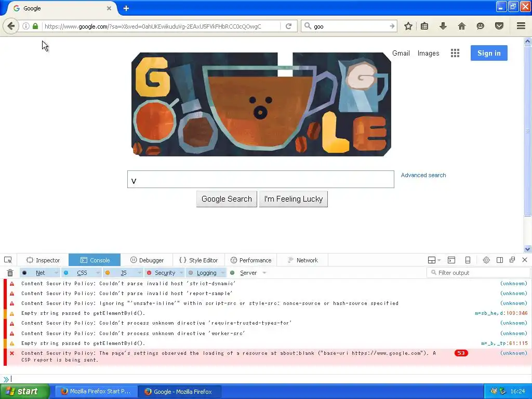532x399 pixels.
Task: Show devtools in separate window
Action: tap(512, 260)
